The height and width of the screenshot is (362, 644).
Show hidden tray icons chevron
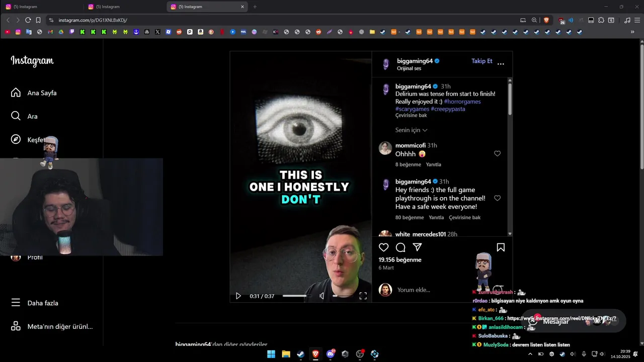tap(530, 354)
